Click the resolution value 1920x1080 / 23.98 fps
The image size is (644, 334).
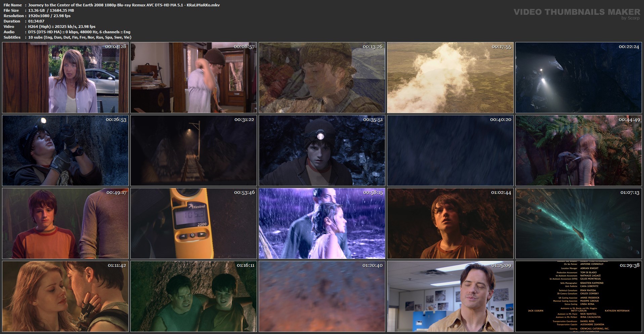pyautogui.click(x=49, y=16)
